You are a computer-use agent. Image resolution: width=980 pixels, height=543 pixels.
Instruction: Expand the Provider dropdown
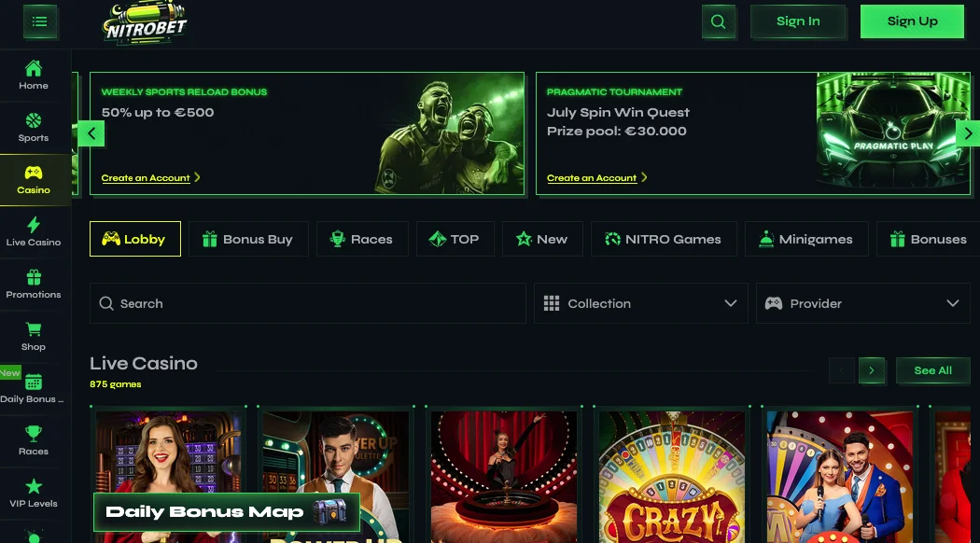coord(863,303)
